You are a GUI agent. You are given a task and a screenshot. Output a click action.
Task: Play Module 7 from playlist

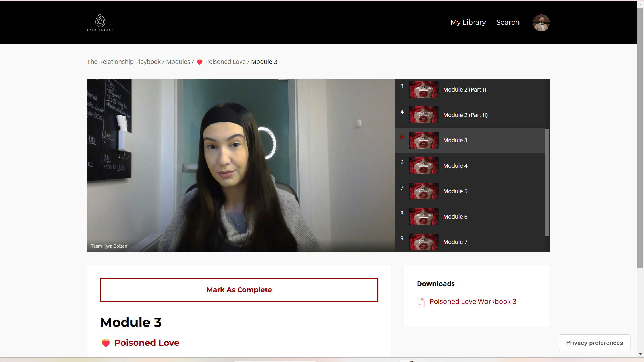(455, 242)
